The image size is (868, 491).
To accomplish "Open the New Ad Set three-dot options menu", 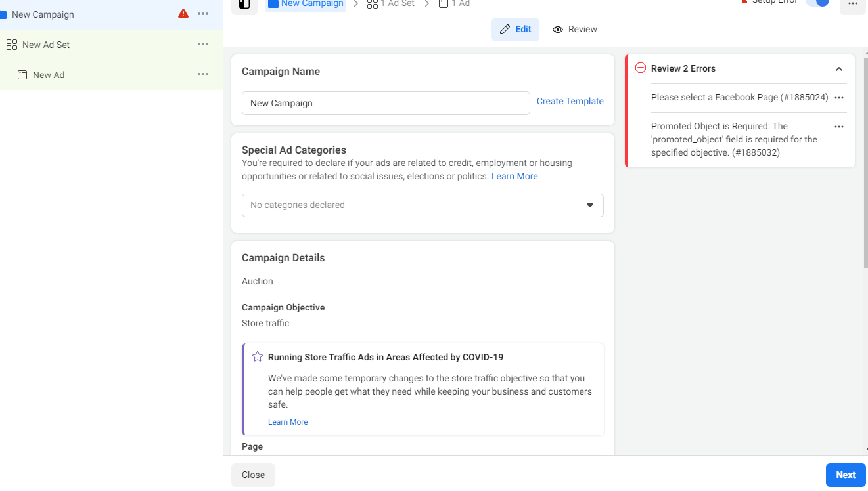I will (x=203, y=44).
